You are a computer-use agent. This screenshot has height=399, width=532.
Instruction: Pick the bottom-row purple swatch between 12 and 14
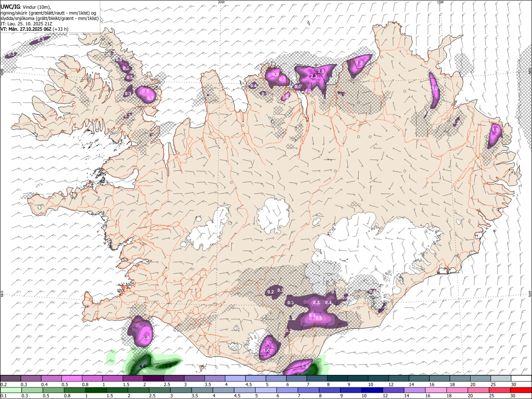393,390
